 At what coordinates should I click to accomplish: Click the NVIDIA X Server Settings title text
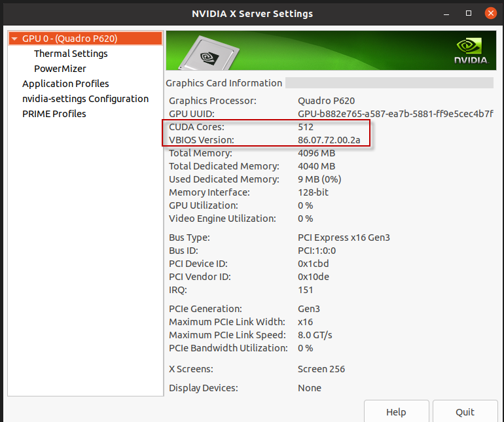tap(252, 14)
